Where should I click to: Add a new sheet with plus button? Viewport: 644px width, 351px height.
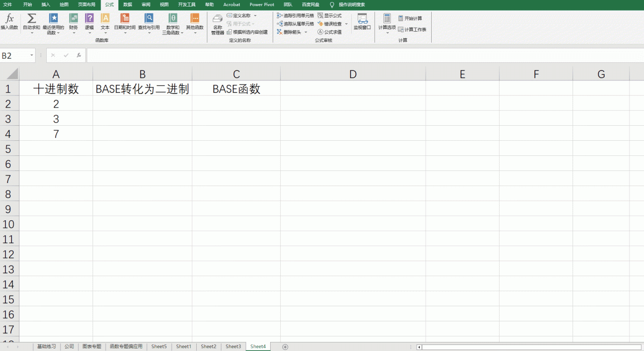click(x=285, y=347)
